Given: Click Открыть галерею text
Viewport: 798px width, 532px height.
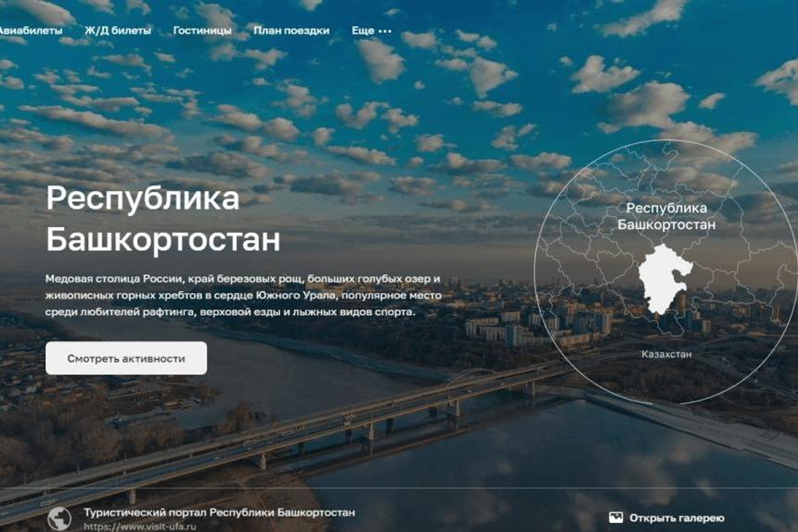Looking at the screenshot, I should tap(677, 518).
